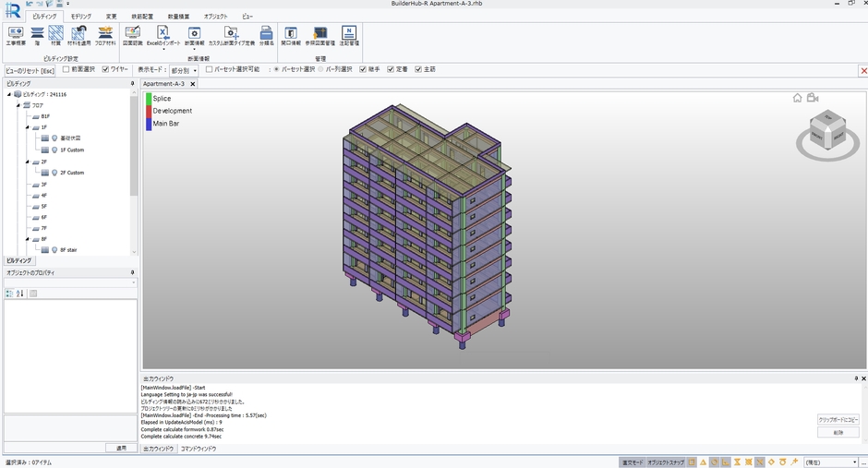Switch to the オブジェクト ribbon tab
Screen dimensions: 868x468
(215, 17)
